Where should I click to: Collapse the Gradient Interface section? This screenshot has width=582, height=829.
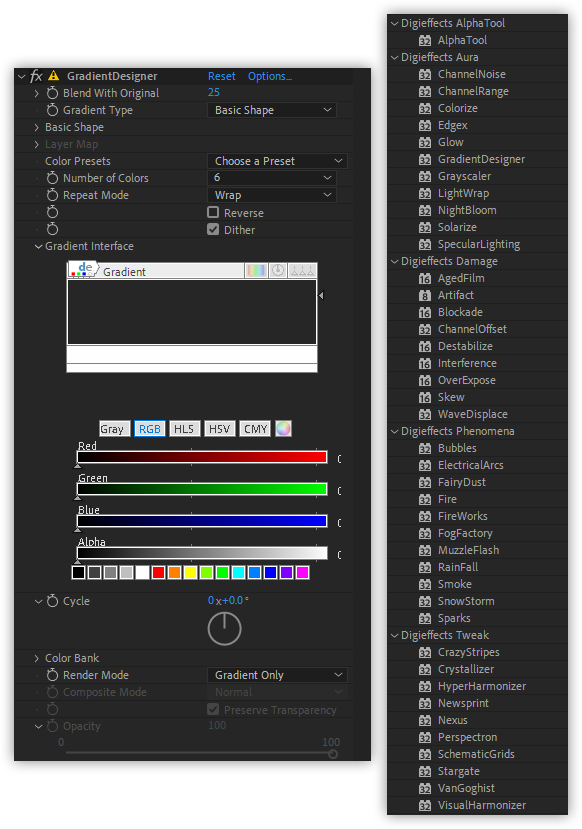[38, 246]
